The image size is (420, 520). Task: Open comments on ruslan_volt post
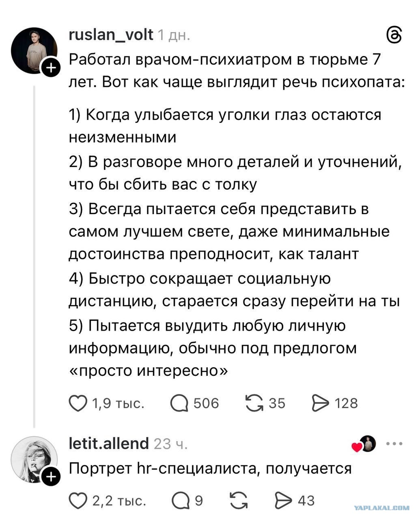(x=179, y=403)
